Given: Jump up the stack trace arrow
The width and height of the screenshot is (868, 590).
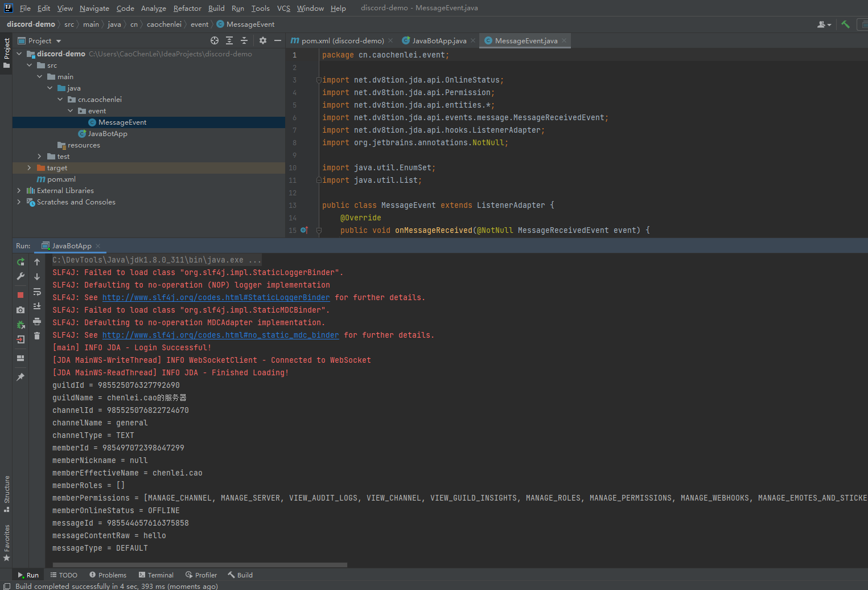Looking at the screenshot, I should click(x=37, y=262).
